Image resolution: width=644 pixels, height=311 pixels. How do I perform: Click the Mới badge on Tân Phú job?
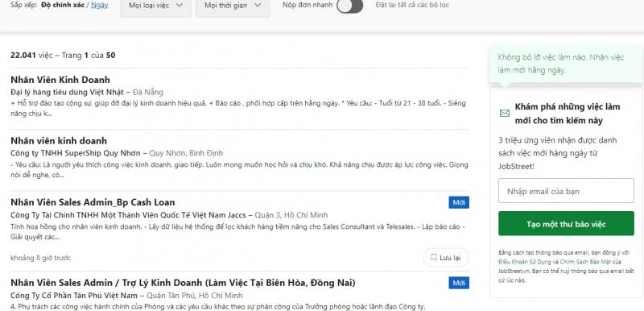tap(459, 283)
